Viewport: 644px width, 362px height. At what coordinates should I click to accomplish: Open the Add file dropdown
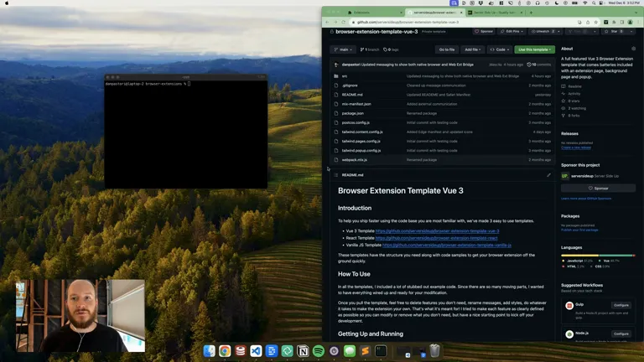tap(472, 49)
